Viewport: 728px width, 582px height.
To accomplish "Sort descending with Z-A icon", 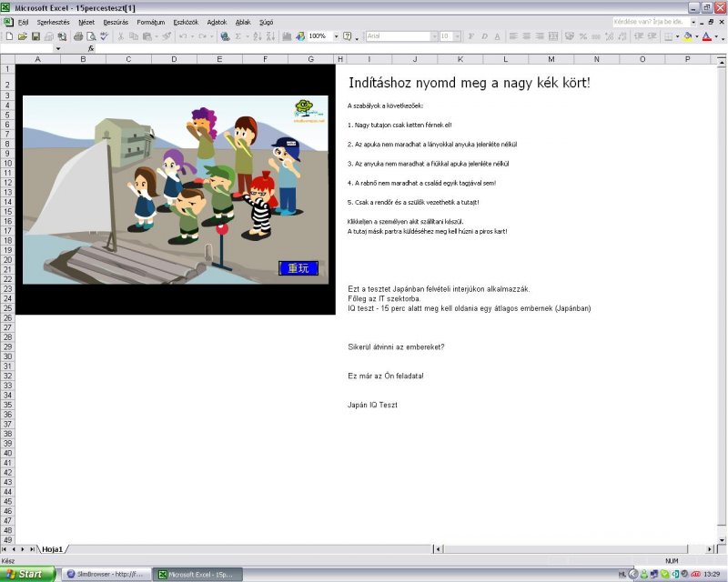I will (x=270, y=36).
